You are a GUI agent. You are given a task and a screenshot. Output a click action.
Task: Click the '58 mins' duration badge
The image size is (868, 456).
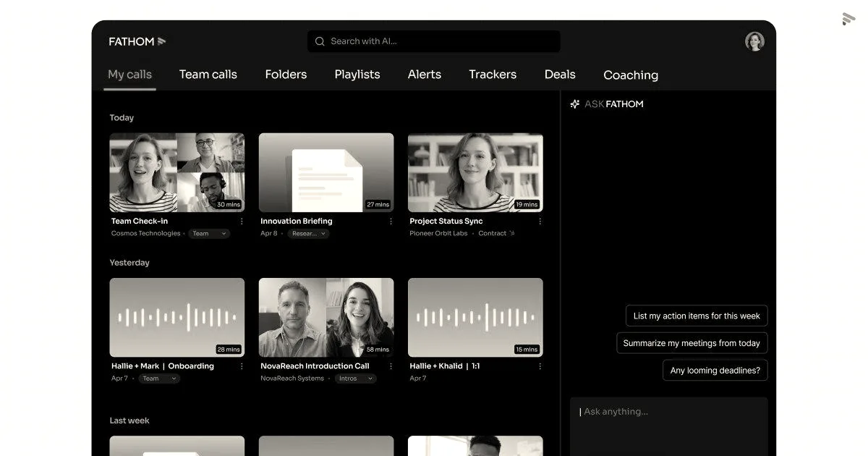pyautogui.click(x=378, y=350)
